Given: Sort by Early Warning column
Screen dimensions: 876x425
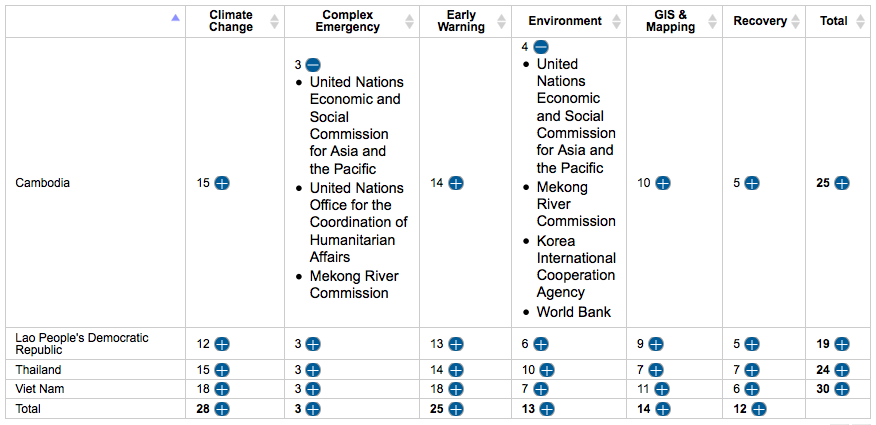Looking at the screenshot, I should click(460, 21).
